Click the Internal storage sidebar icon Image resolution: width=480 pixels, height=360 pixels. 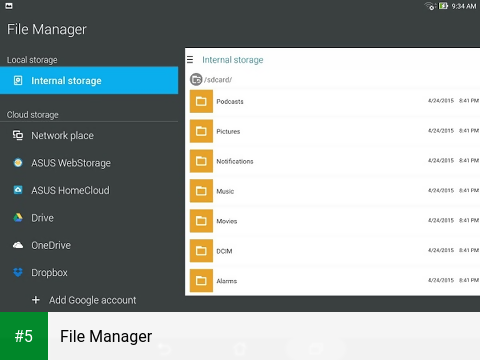(x=18, y=80)
